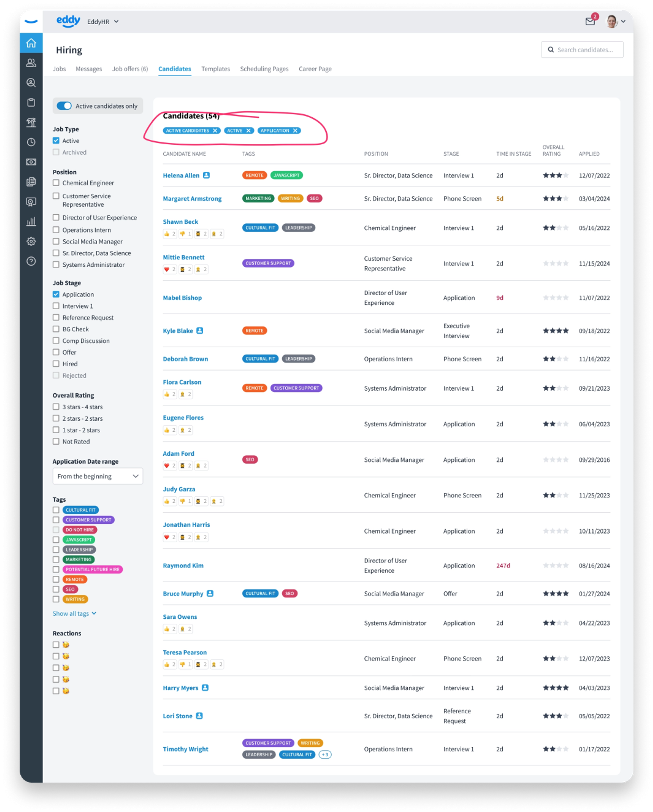The height and width of the screenshot is (812, 653).
Task: Open the mail notifications icon
Action: coord(590,21)
